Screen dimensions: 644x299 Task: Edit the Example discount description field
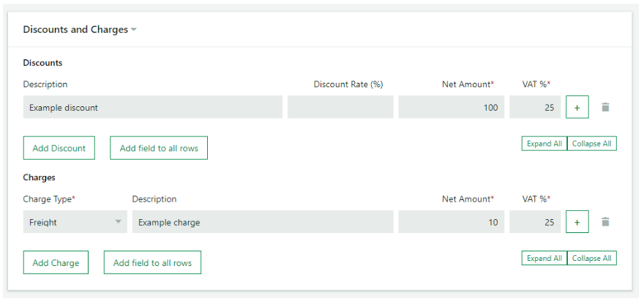[152, 107]
